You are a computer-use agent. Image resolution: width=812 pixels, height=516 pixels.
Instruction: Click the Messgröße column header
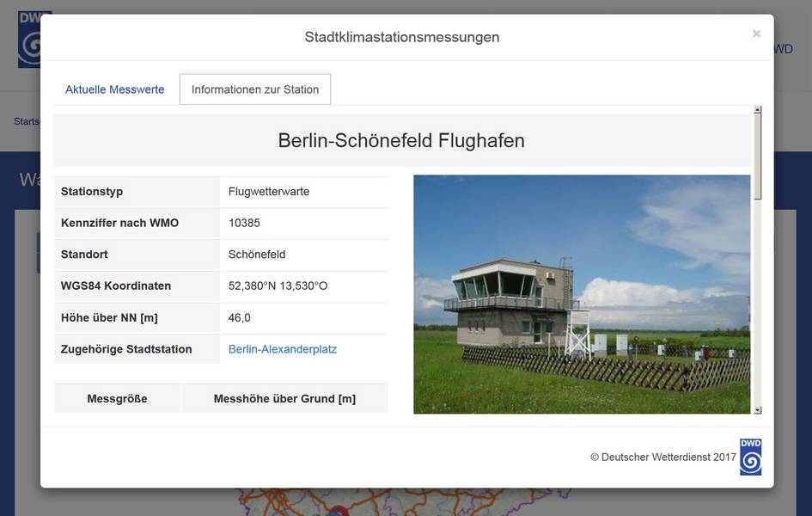tap(117, 398)
